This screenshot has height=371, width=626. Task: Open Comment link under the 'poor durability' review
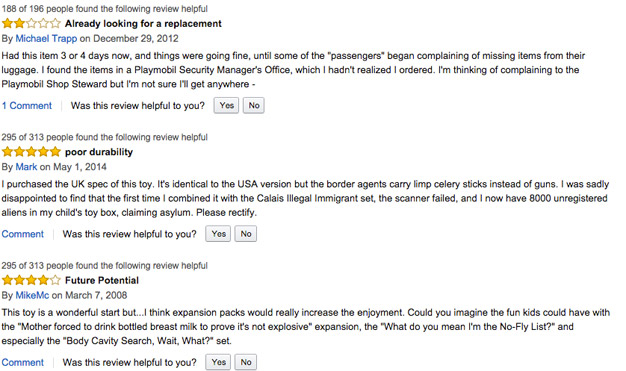coord(23,234)
